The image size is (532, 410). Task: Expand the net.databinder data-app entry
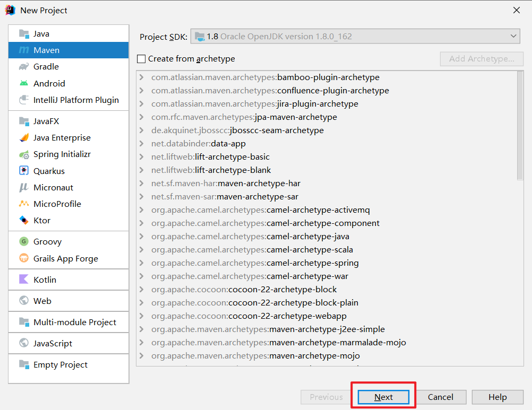(x=141, y=144)
